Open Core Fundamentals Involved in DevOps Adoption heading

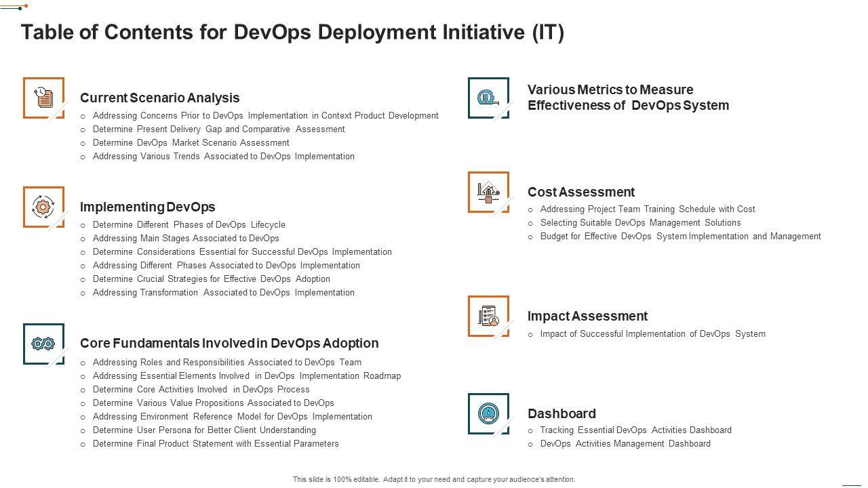pos(229,343)
